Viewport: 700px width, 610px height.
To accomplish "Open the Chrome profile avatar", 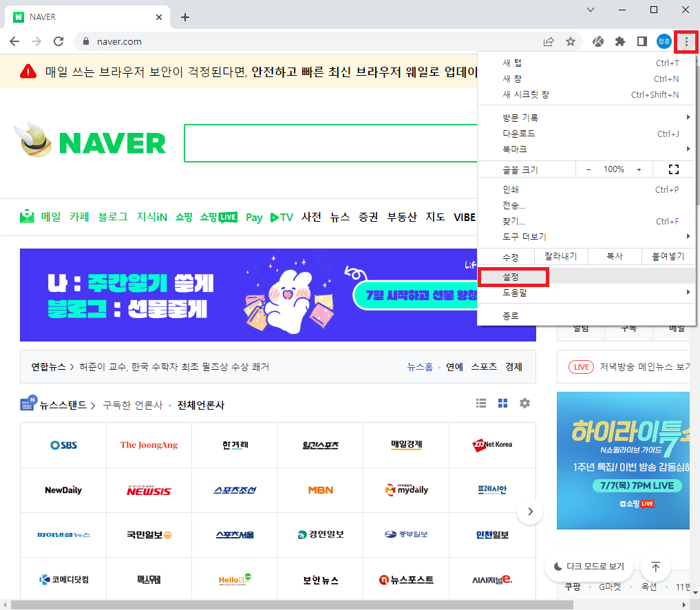I will [x=664, y=41].
